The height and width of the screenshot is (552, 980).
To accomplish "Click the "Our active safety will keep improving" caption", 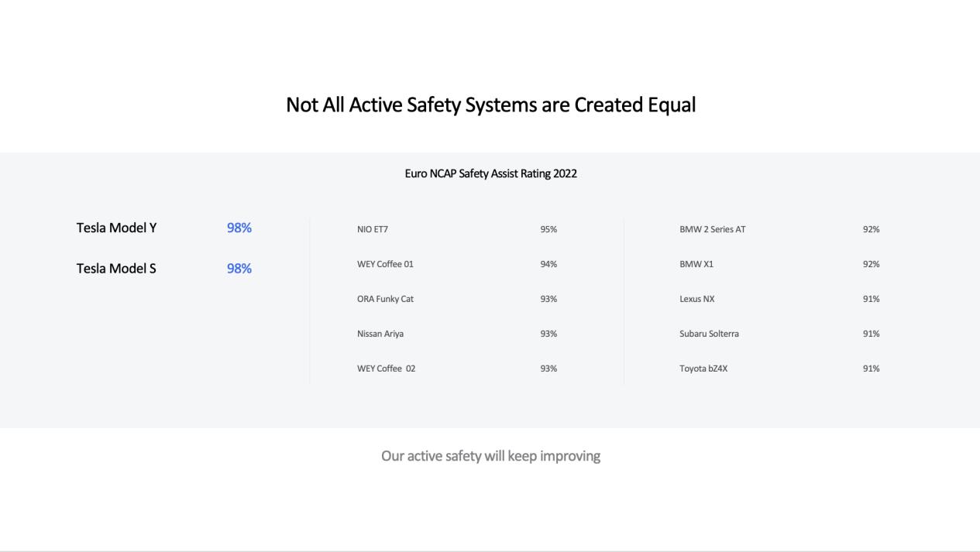I will pyautogui.click(x=490, y=456).
